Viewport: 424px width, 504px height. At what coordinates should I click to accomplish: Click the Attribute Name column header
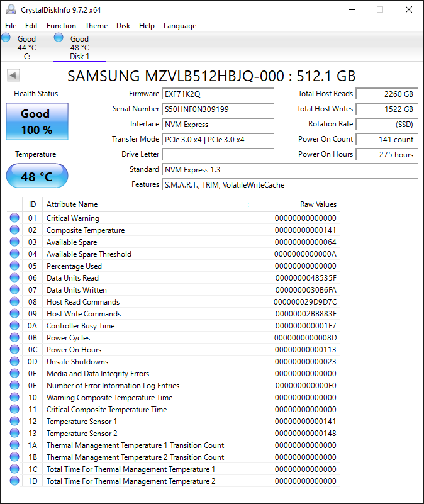coord(147,204)
